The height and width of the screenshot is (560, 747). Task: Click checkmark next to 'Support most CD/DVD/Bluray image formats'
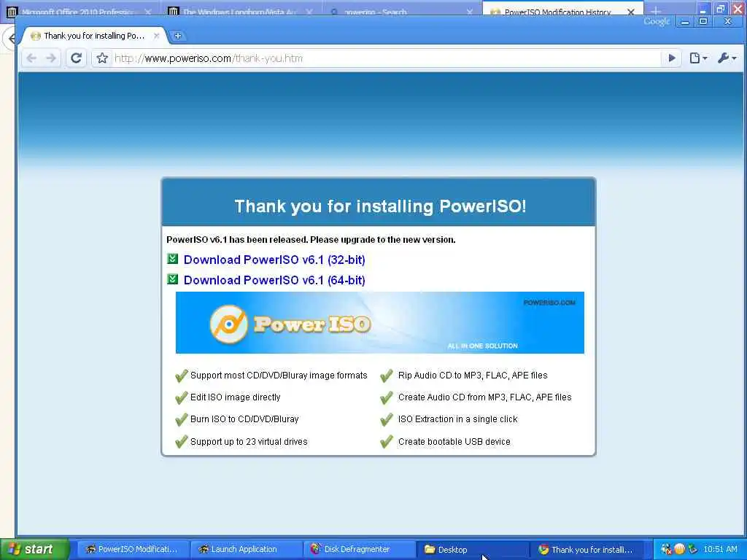182,376
